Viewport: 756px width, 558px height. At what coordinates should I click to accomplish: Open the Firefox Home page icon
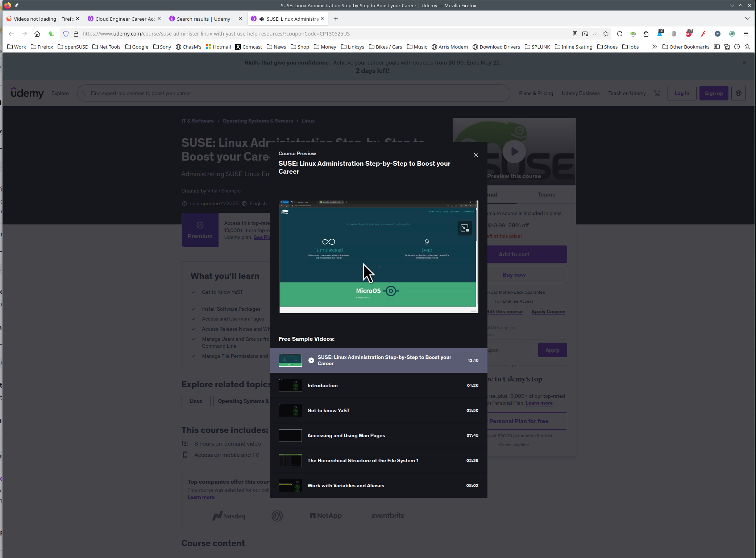tap(37, 34)
